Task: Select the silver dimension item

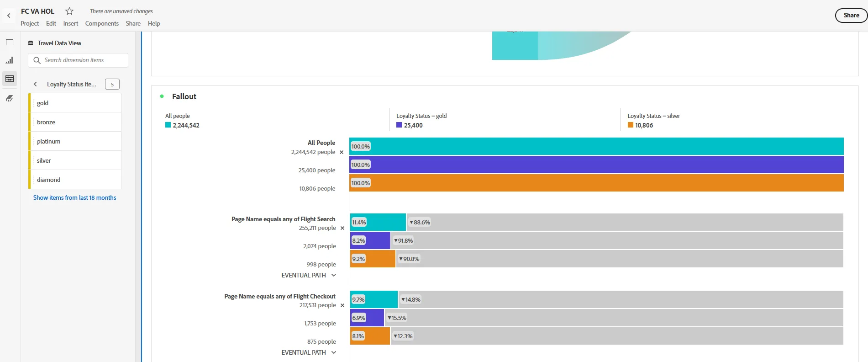Action: (x=75, y=160)
